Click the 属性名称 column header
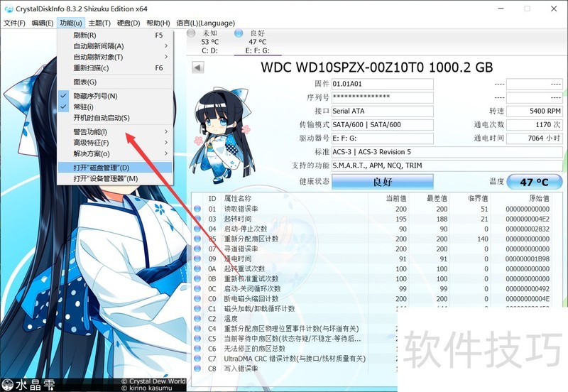This screenshot has height=392, width=568. point(237,198)
